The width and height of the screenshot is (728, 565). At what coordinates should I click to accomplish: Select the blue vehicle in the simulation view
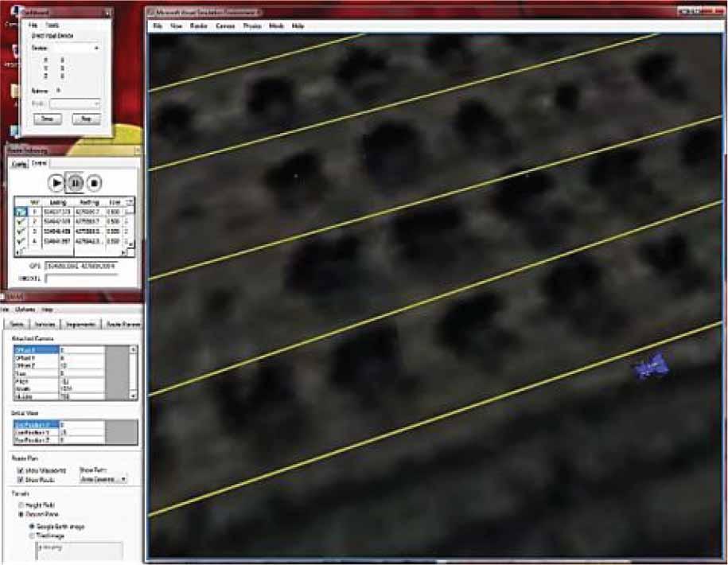[x=652, y=367]
